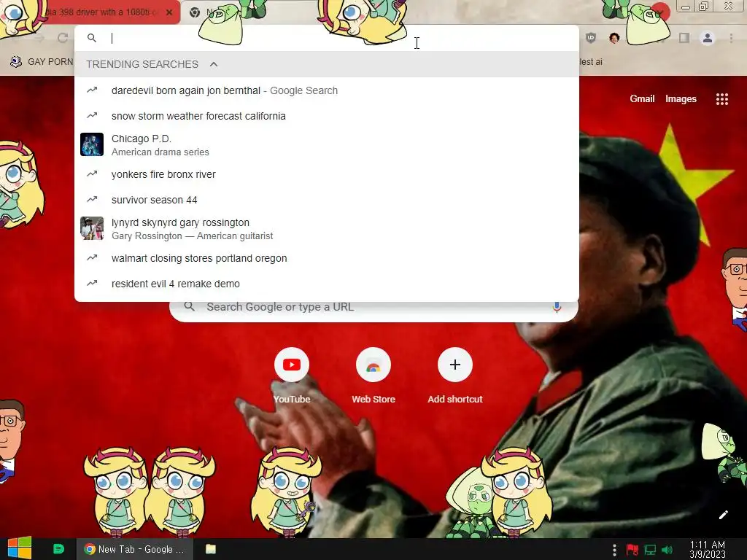Toggle the Chrome side panel
Screen dimensions: 747x560
click(684, 38)
